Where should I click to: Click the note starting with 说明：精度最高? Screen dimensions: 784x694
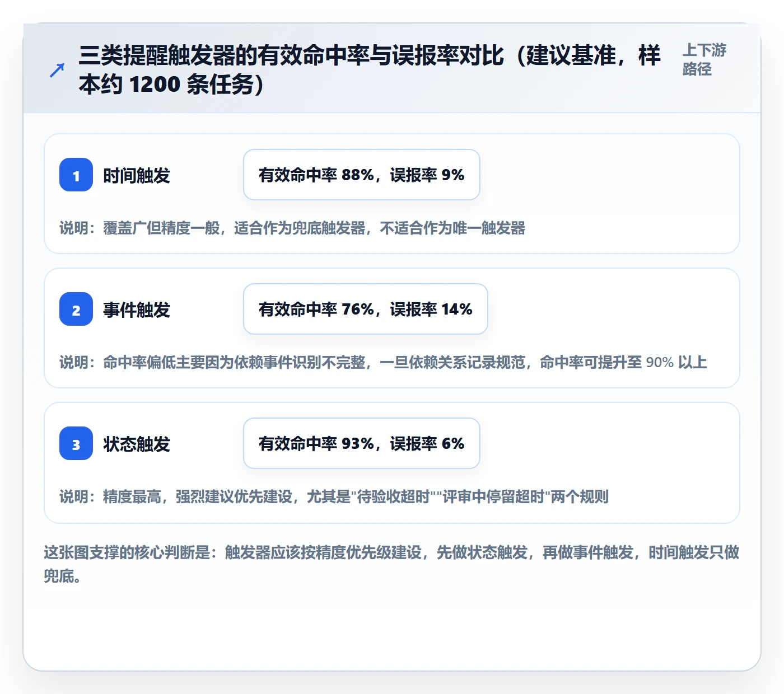pos(334,497)
